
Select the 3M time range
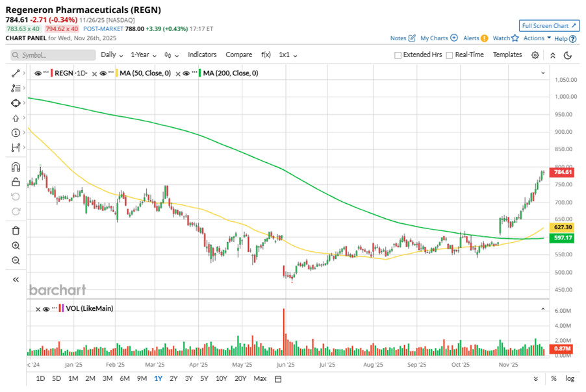(107, 378)
